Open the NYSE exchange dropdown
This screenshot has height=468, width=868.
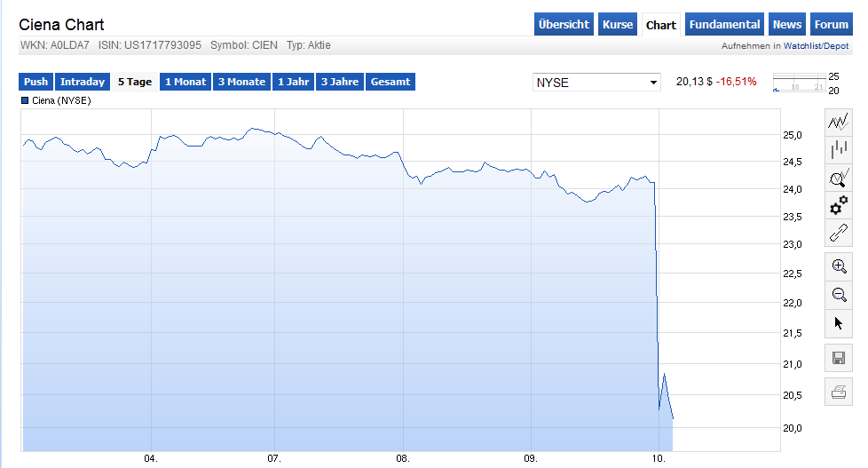tap(597, 83)
